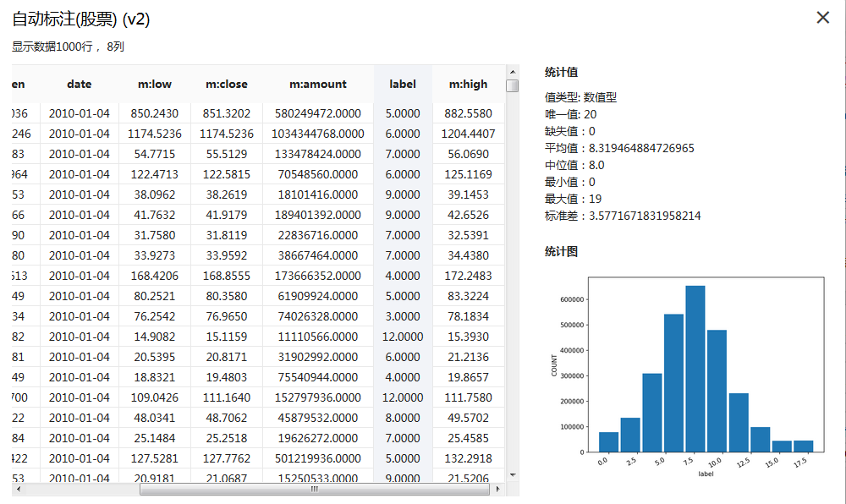Select the label column header
The image size is (846, 504).
point(403,84)
